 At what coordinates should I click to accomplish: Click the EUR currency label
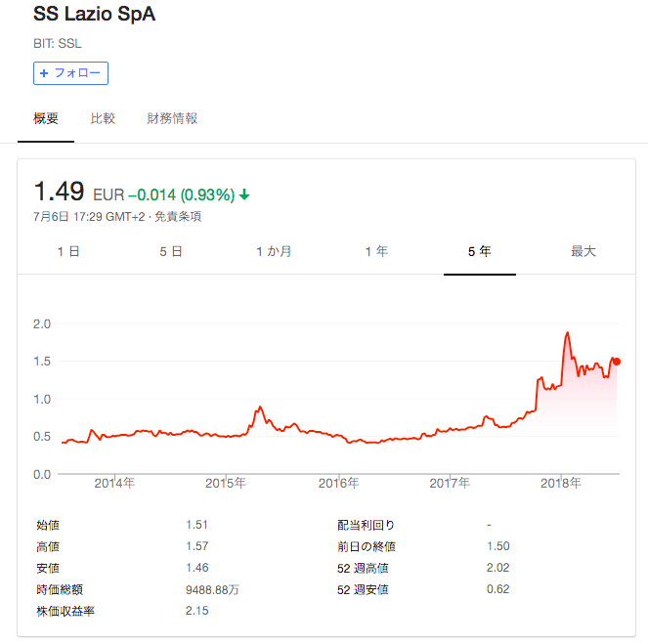pos(108,194)
